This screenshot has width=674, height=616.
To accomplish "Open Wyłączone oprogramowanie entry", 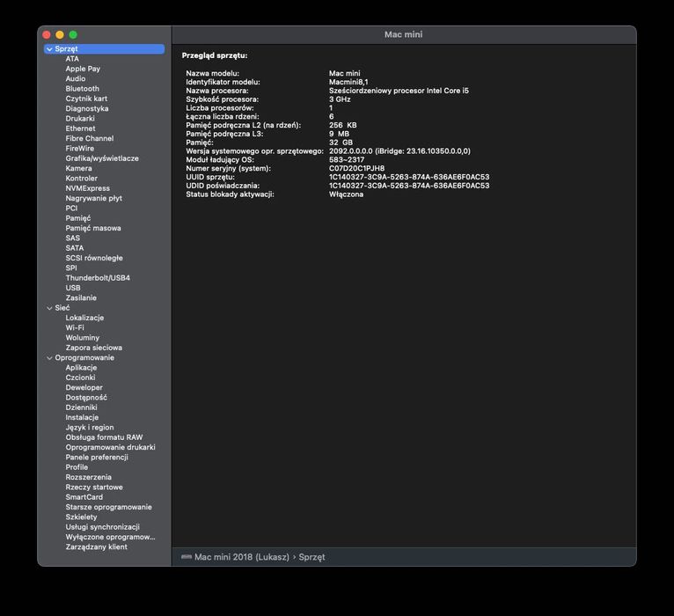I will (110, 537).
